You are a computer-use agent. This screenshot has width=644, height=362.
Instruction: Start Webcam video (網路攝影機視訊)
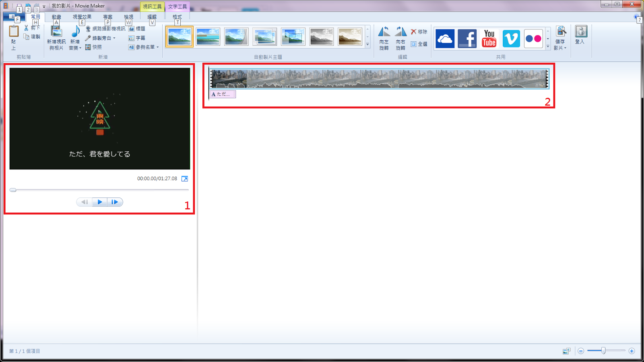click(105, 29)
